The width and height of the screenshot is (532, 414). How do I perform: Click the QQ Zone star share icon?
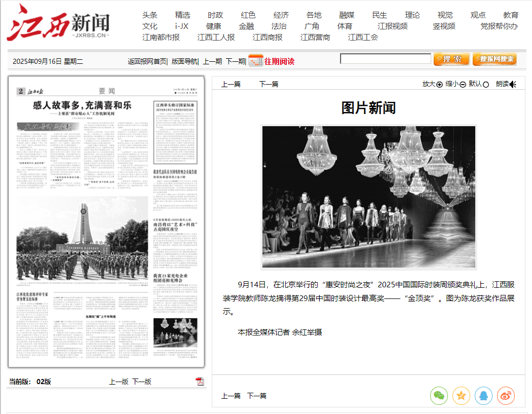point(461,396)
